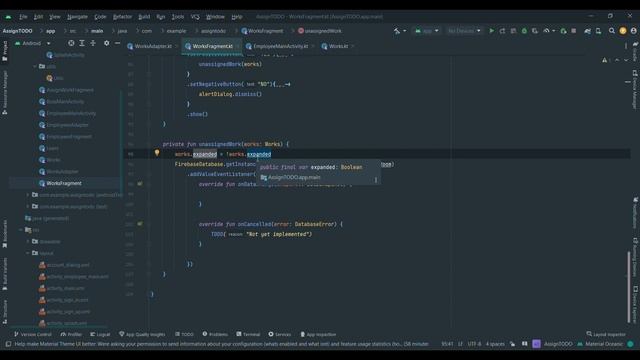Open the Version Control tool window
Viewport: 640px width, 360px height.
(33, 334)
